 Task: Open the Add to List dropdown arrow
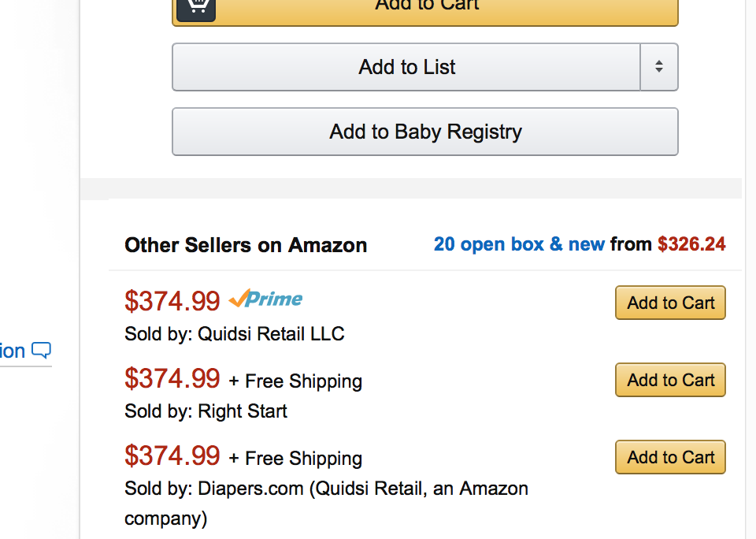click(659, 67)
